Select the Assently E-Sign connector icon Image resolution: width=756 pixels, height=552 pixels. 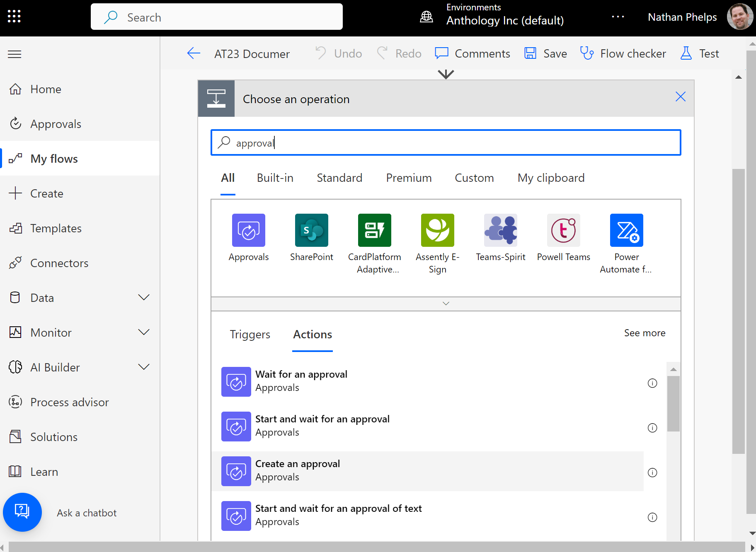(x=438, y=230)
